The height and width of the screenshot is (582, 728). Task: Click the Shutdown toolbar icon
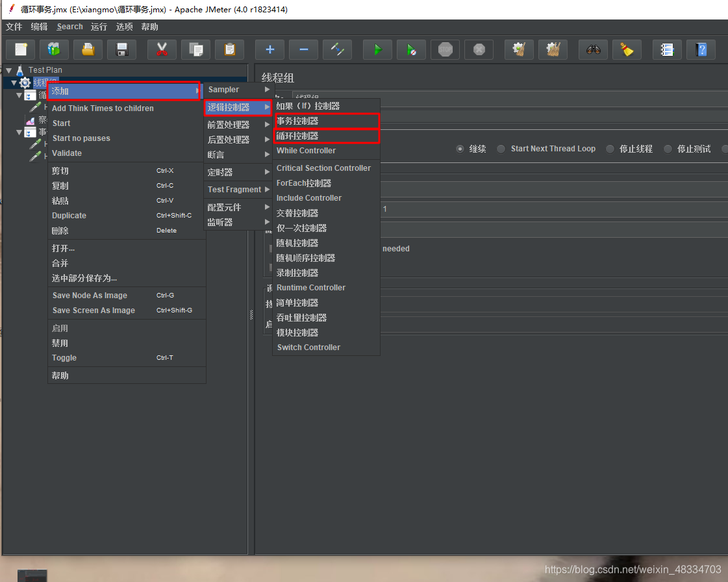[479, 49]
